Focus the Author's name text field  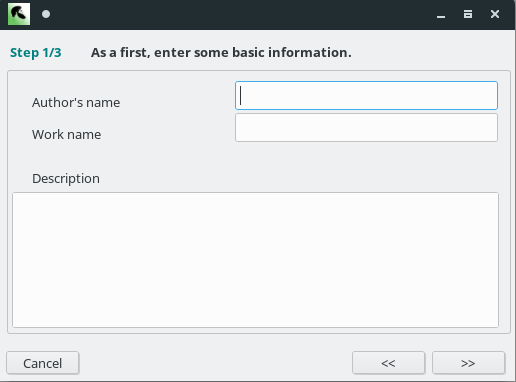[x=366, y=95]
